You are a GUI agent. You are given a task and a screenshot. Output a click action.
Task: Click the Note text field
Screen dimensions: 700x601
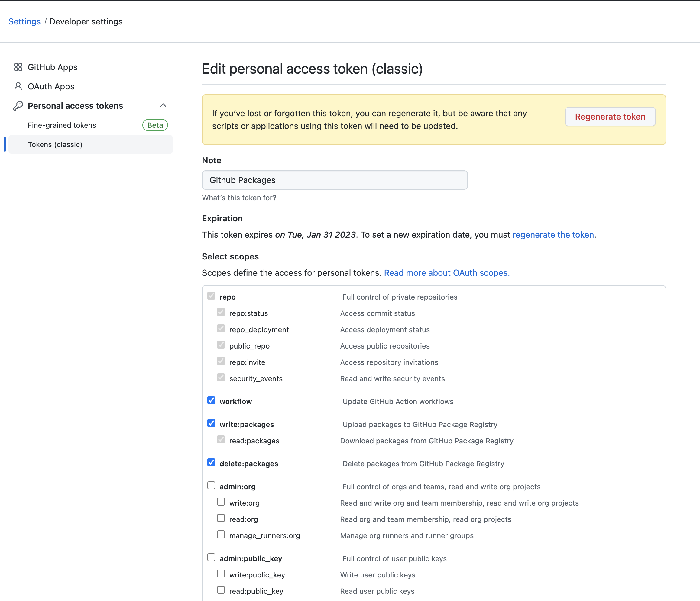pyautogui.click(x=335, y=180)
